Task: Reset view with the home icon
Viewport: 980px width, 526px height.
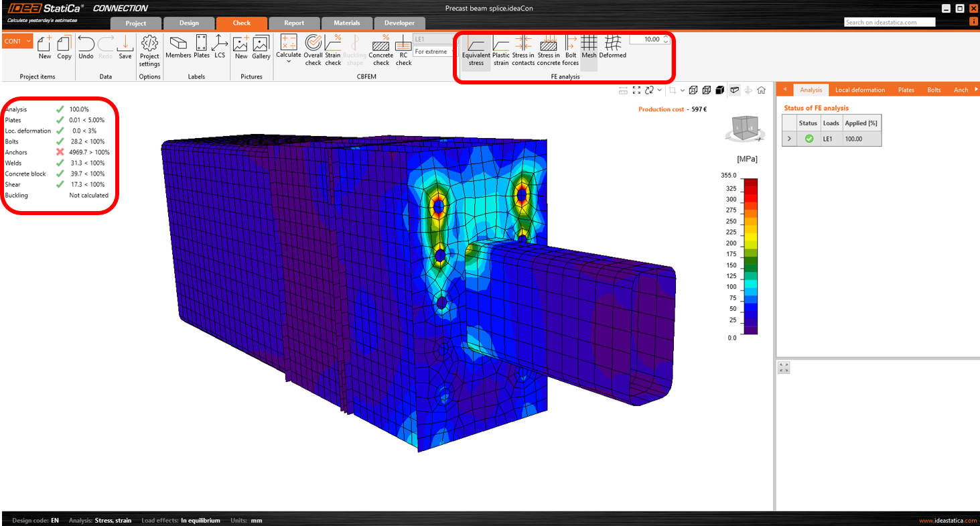Action: (761, 90)
